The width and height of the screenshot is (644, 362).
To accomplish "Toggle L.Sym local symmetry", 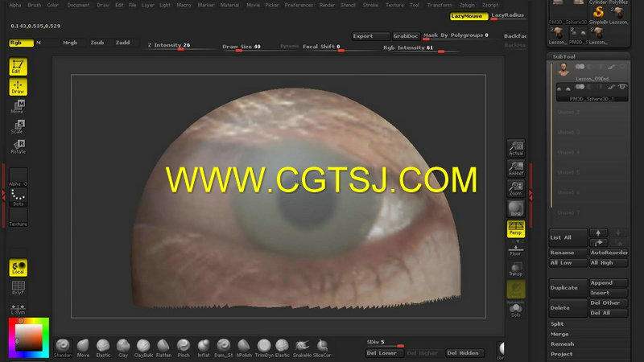I will pyautogui.click(x=18, y=310).
